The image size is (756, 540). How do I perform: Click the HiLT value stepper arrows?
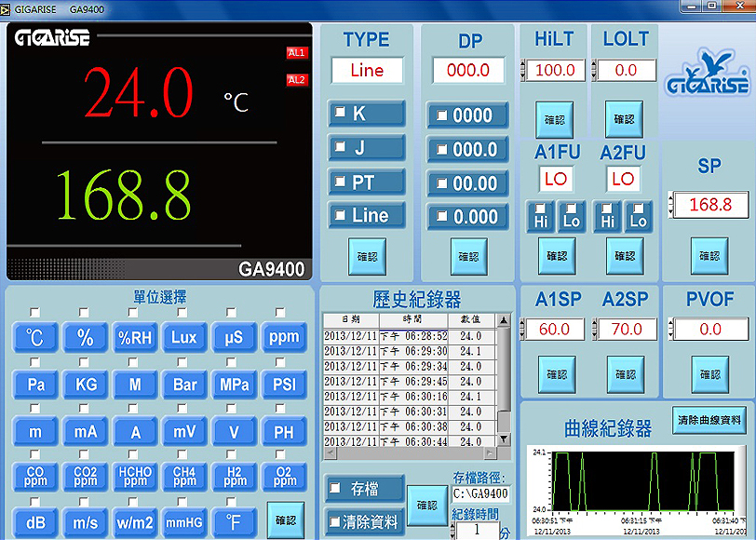523,71
